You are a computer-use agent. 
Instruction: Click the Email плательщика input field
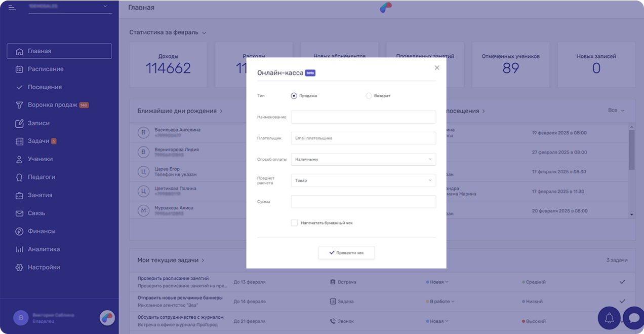pos(363,138)
